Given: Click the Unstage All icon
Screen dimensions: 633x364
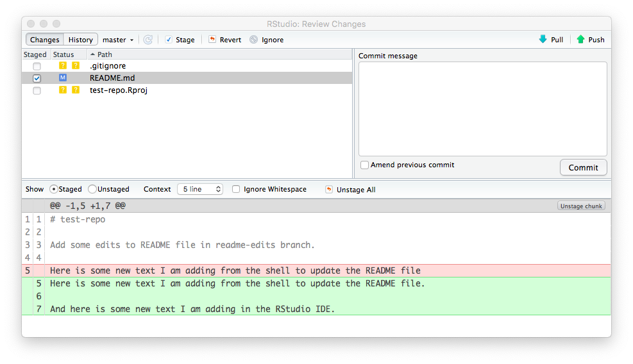Looking at the screenshot, I should [x=329, y=189].
